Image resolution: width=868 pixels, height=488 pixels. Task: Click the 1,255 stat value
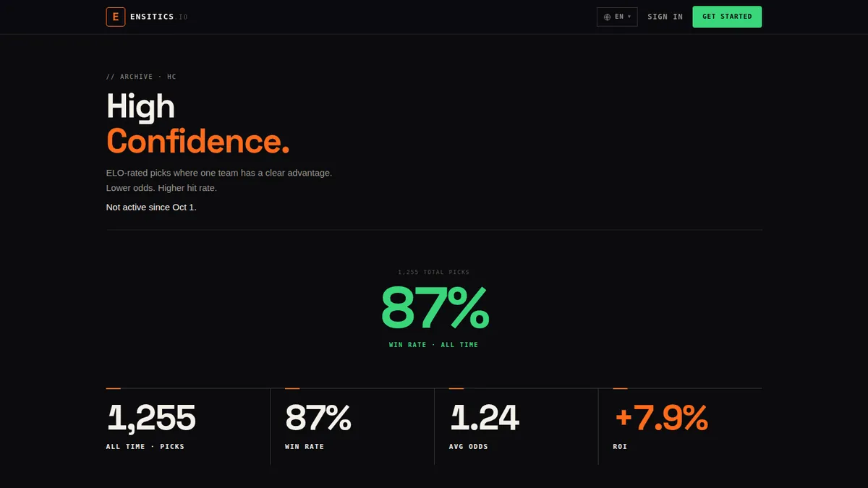click(151, 418)
